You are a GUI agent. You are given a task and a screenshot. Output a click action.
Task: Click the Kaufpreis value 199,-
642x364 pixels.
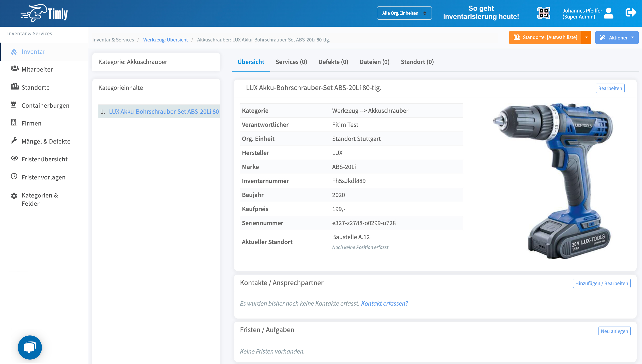coord(339,209)
